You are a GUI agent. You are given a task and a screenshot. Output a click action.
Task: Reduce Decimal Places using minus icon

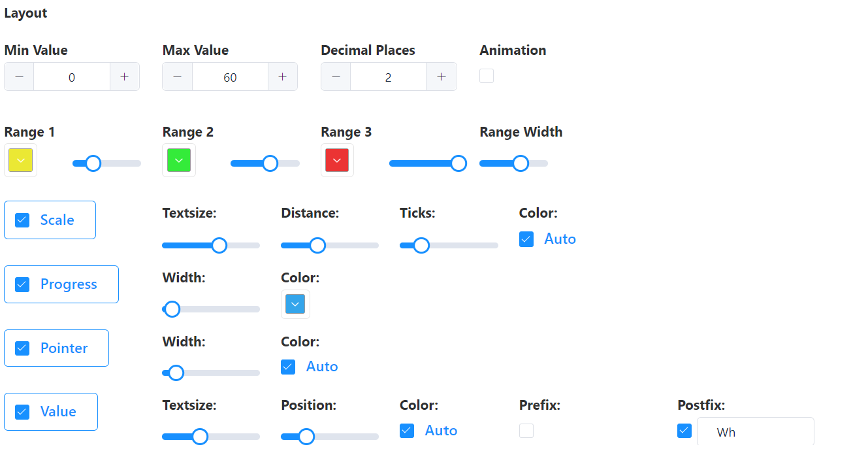(336, 77)
